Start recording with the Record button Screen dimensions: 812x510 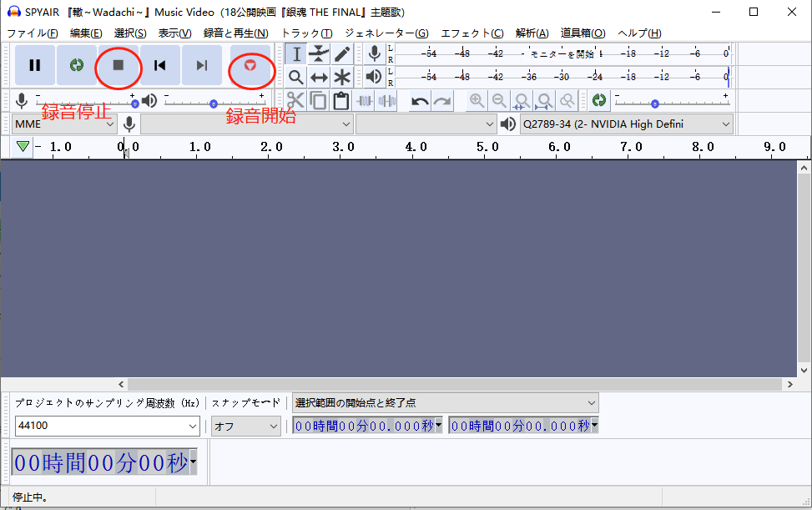pos(250,65)
